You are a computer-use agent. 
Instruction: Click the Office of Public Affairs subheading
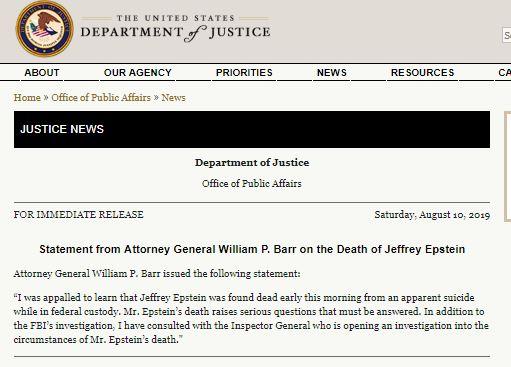tap(252, 183)
